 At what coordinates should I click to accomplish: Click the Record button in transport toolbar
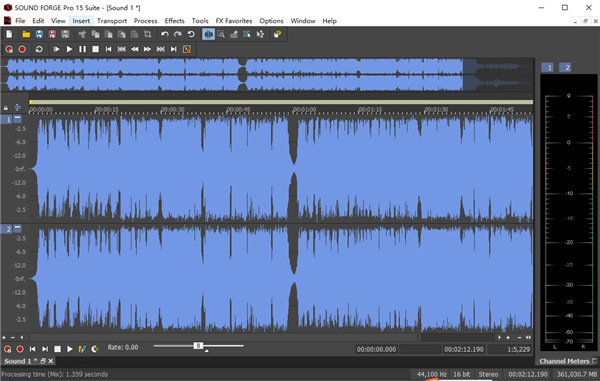(x=22, y=49)
